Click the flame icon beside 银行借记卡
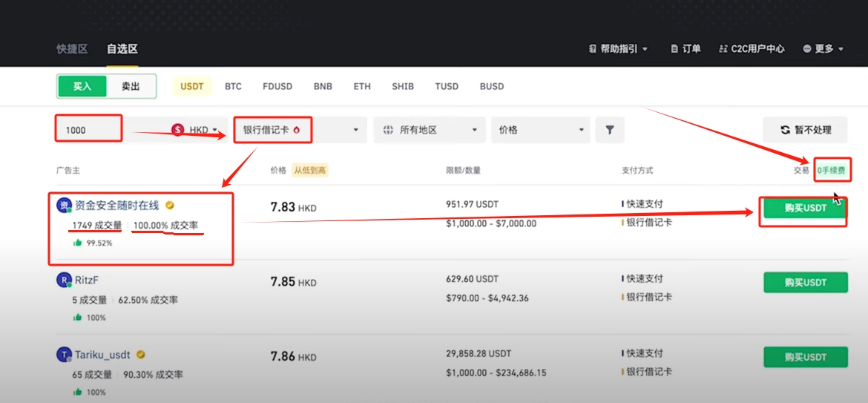This screenshot has width=868, height=403. click(x=296, y=130)
